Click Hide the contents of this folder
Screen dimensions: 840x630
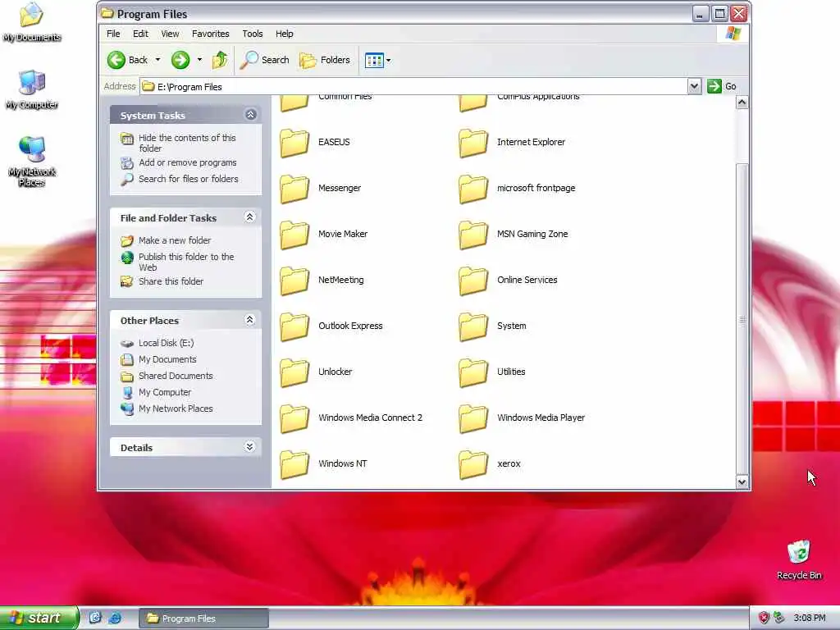click(x=187, y=143)
